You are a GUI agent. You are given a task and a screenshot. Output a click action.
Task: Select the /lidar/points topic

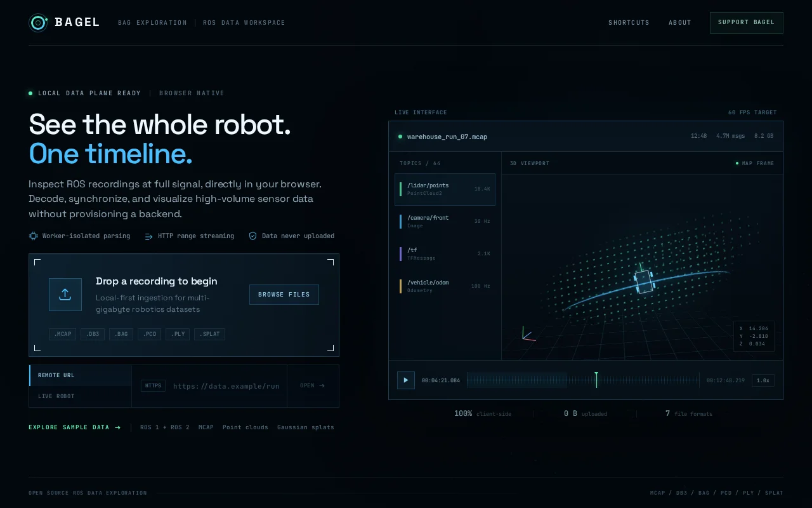[445, 189]
